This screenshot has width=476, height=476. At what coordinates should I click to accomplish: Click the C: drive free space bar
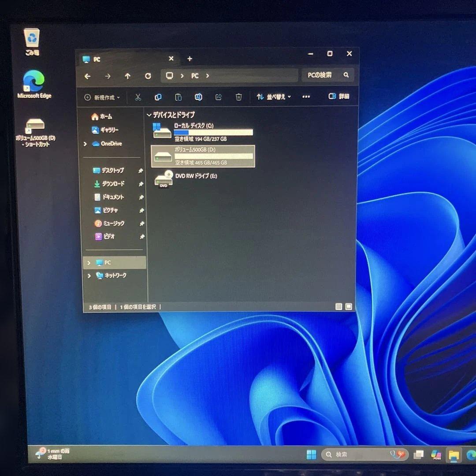point(215,132)
